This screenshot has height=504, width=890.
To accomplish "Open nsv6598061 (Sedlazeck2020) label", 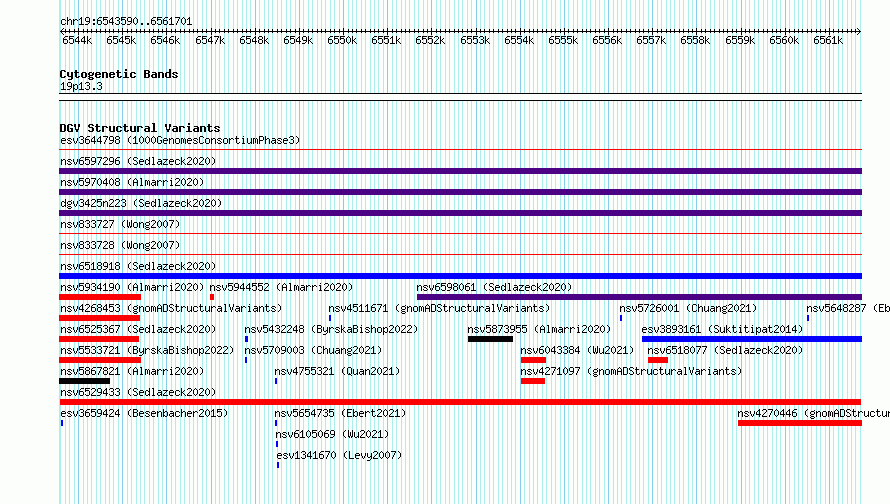I will click(x=494, y=287).
